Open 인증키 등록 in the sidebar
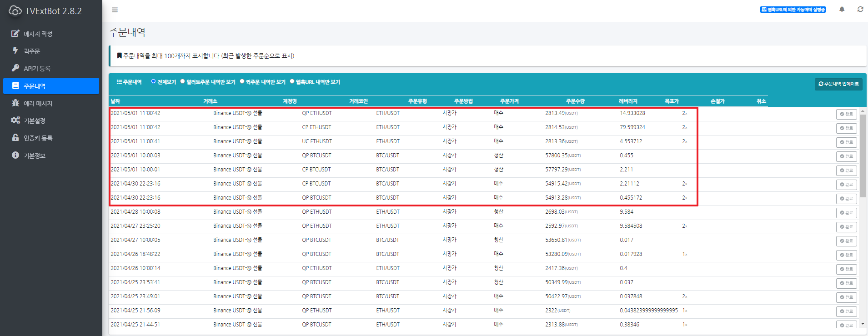Image resolution: width=868 pixels, height=336 pixels. (38, 138)
